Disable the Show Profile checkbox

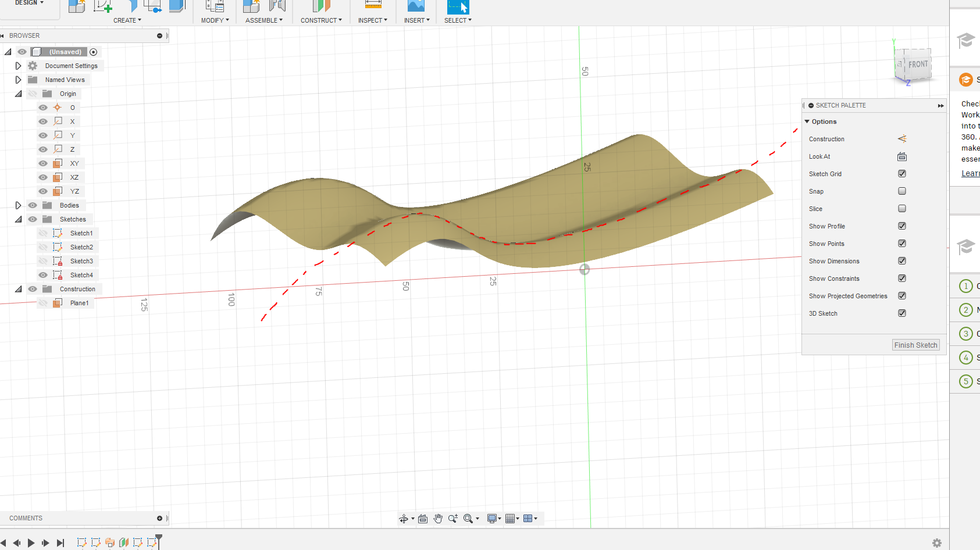(x=902, y=226)
